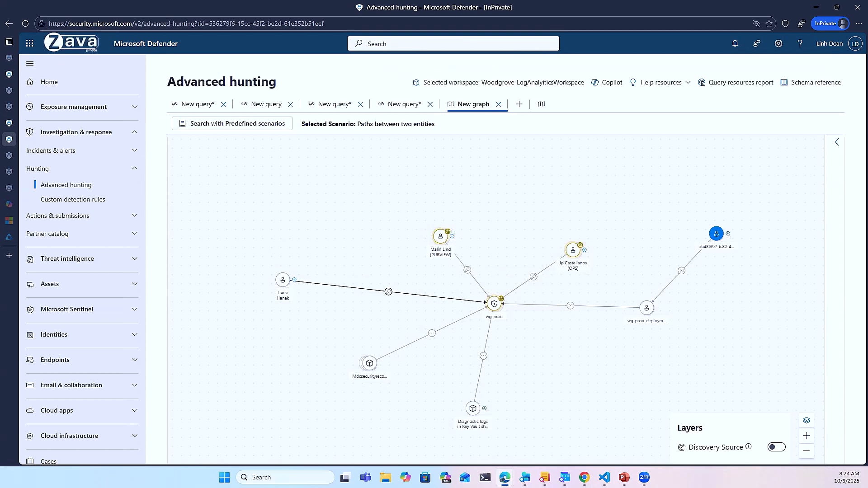Open Copilot from the top toolbar
Viewport: 868px width, 488px height.
[x=606, y=82]
